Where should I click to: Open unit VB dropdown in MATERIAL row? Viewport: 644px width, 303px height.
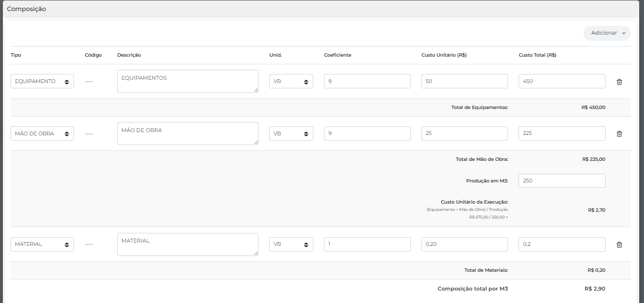pos(291,244)
